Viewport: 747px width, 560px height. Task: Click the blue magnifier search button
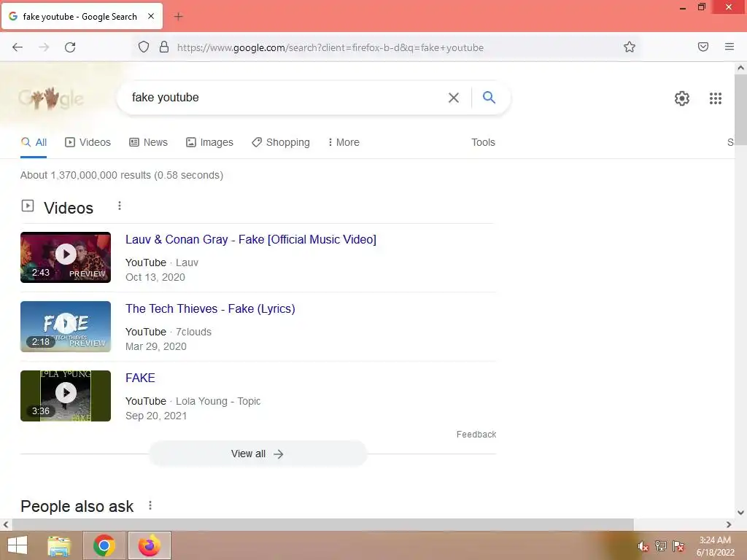coord(489,97)
